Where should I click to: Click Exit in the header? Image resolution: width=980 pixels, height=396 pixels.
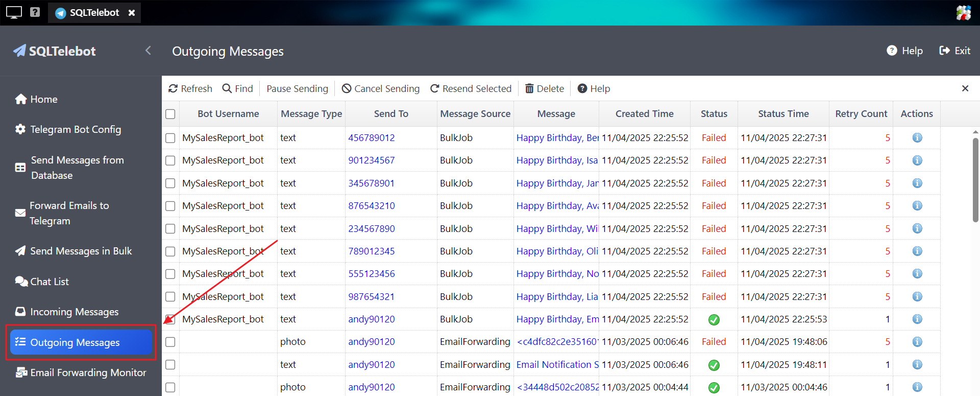(x=954, y=51)
